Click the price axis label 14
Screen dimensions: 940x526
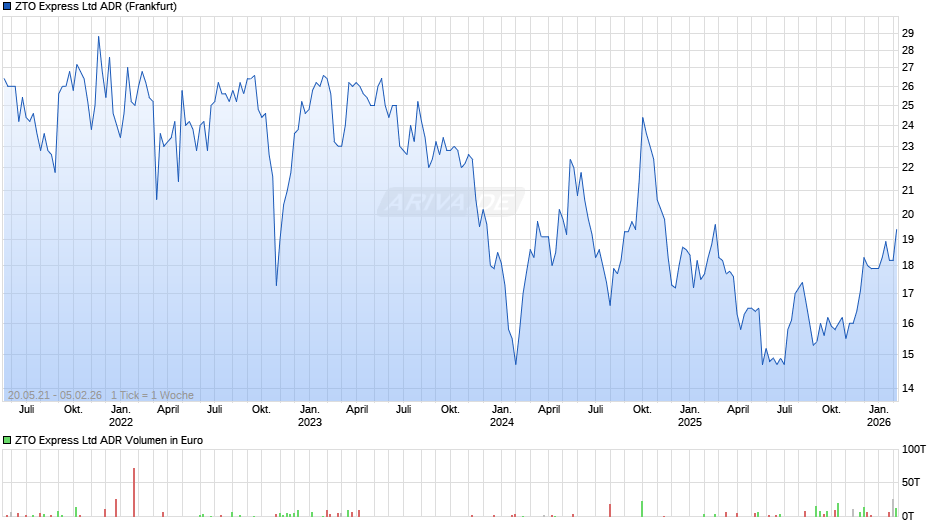pyautogui.click(x=908, y=388)
